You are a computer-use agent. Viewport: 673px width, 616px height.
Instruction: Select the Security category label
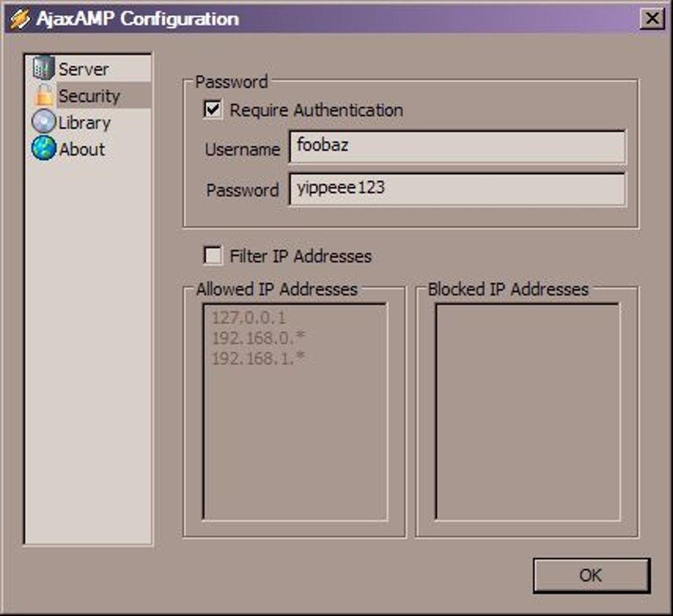89,96
